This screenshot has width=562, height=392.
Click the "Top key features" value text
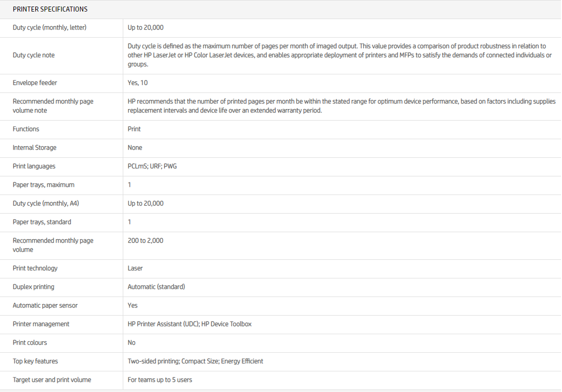195,361
